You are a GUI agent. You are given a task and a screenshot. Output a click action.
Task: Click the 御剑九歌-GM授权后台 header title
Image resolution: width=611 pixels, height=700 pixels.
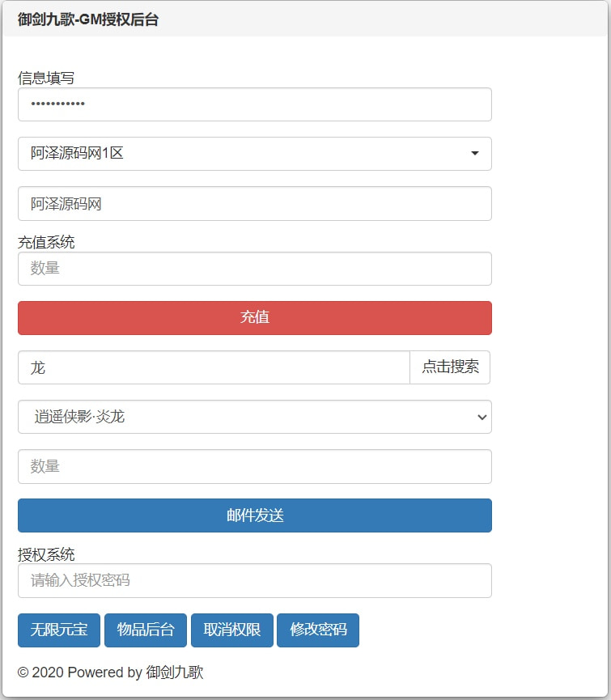coord(88,20)
